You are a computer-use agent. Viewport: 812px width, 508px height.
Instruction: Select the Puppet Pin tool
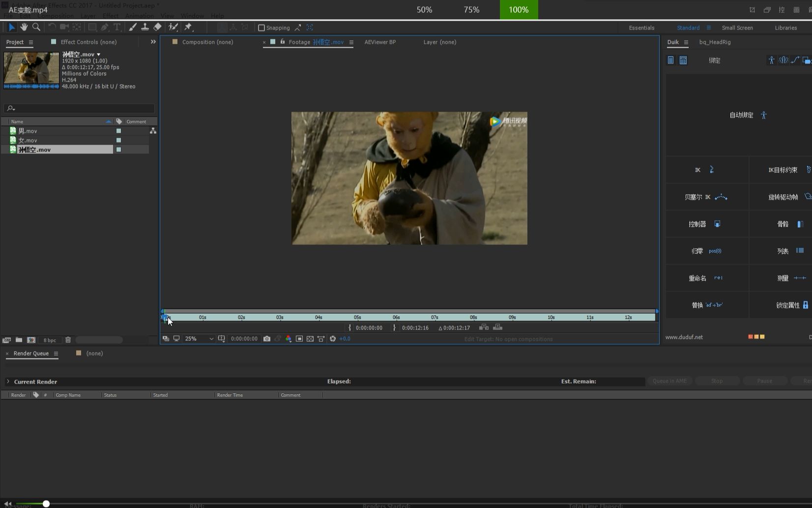[188, 28]
